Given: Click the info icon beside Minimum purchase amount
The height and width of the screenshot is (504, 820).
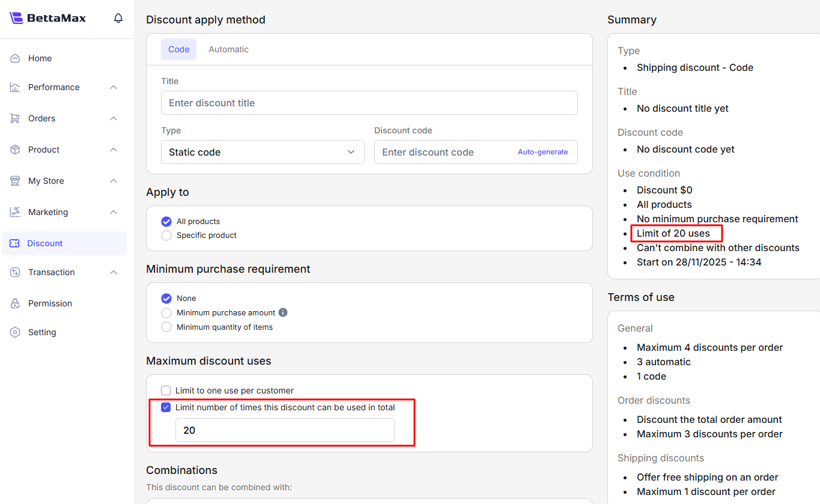Looking at the screenshot, I should point(283,312).
